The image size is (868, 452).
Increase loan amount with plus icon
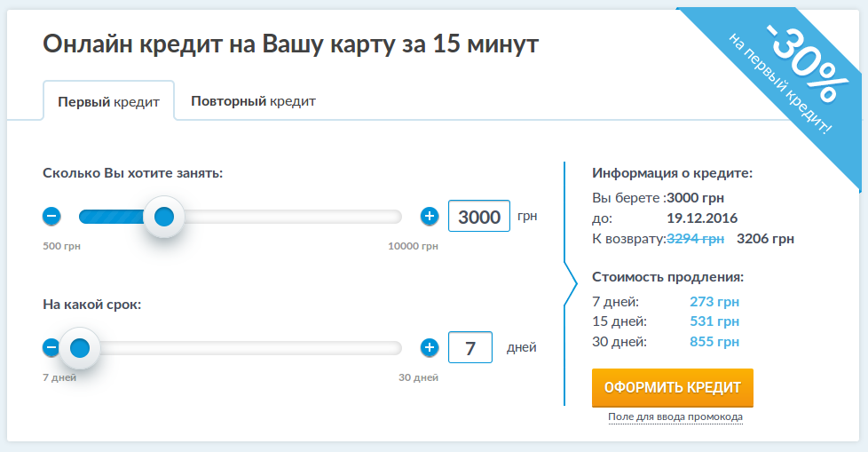(x=430, y=216)
